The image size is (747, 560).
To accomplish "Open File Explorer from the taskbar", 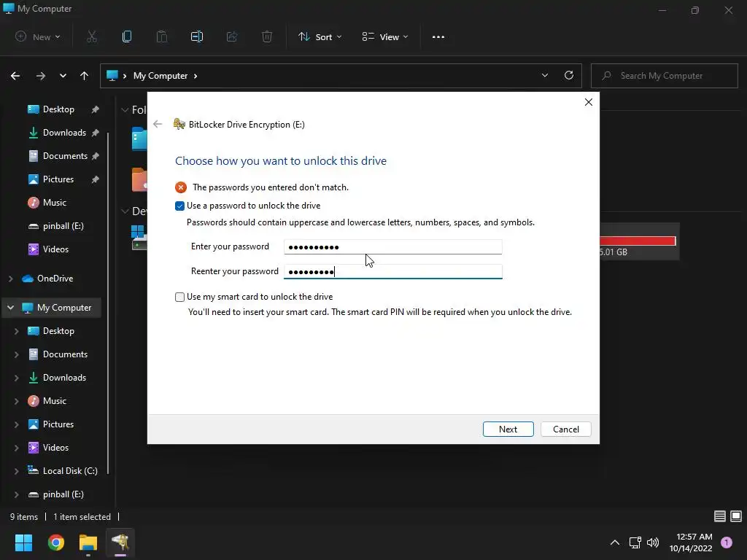I will tap(88, 542).
